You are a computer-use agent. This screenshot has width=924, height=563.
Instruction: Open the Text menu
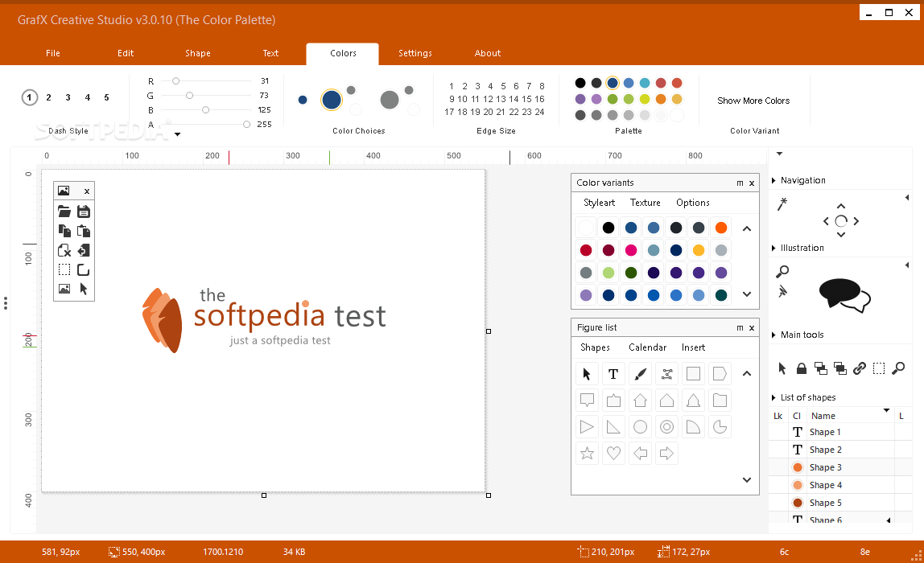pyautogui.click(x=270, y=53)
